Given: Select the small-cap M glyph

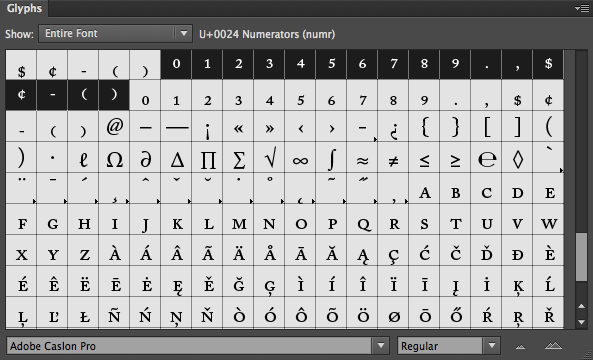Looking at the screenshot, I should pos(238,219).
